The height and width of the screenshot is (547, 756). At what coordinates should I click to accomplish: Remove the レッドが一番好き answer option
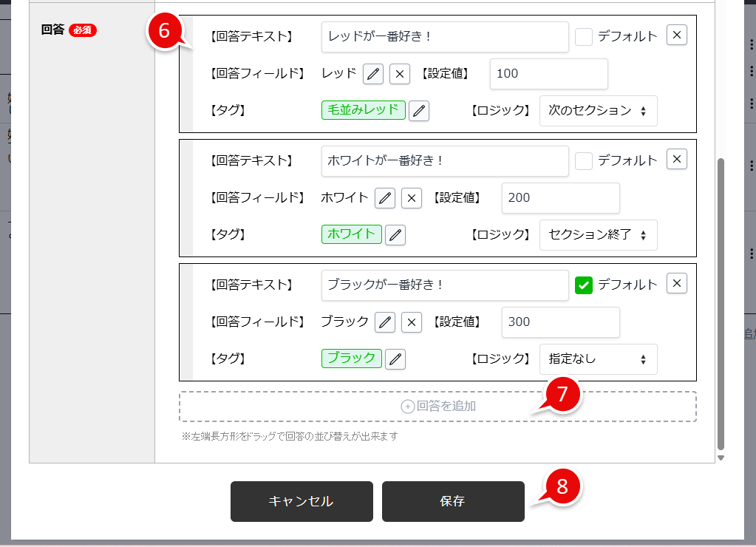[675, 34]
